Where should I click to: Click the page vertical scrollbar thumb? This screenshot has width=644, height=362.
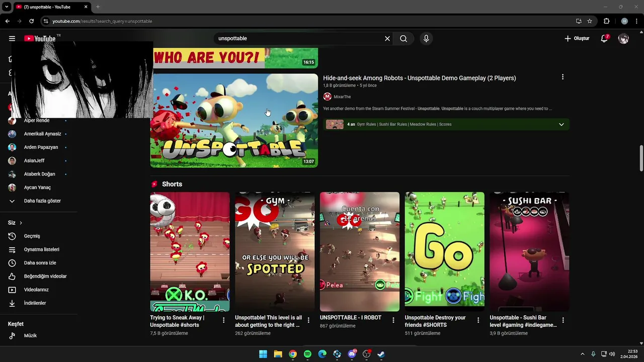tap(641, 158)
